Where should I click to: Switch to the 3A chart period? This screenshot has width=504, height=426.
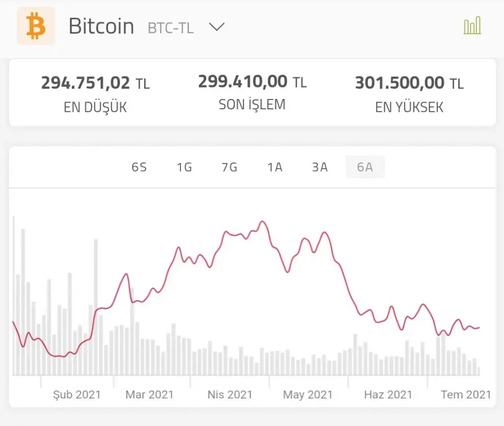coord(320,167)
